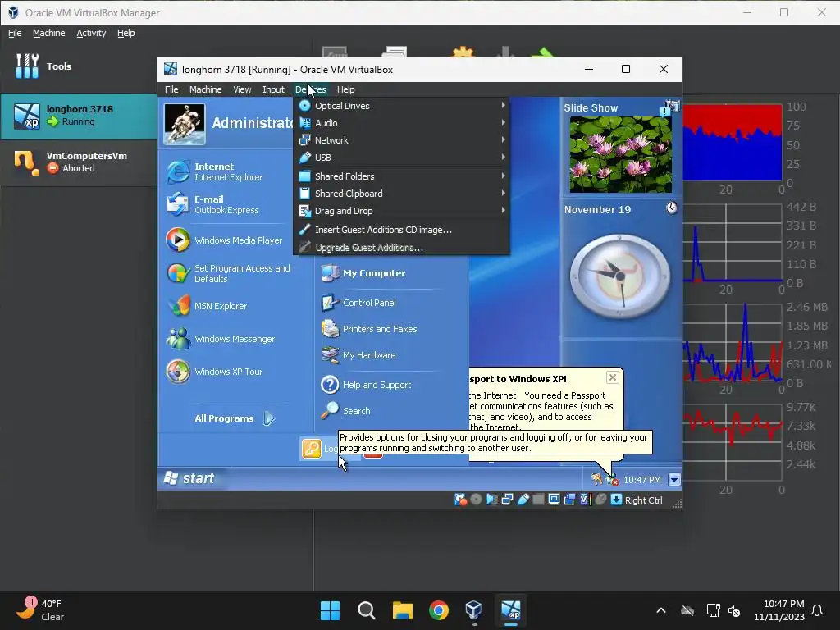Click the recording status bar icon
This screenshot has height=630, width=840.
click(569, 500)
